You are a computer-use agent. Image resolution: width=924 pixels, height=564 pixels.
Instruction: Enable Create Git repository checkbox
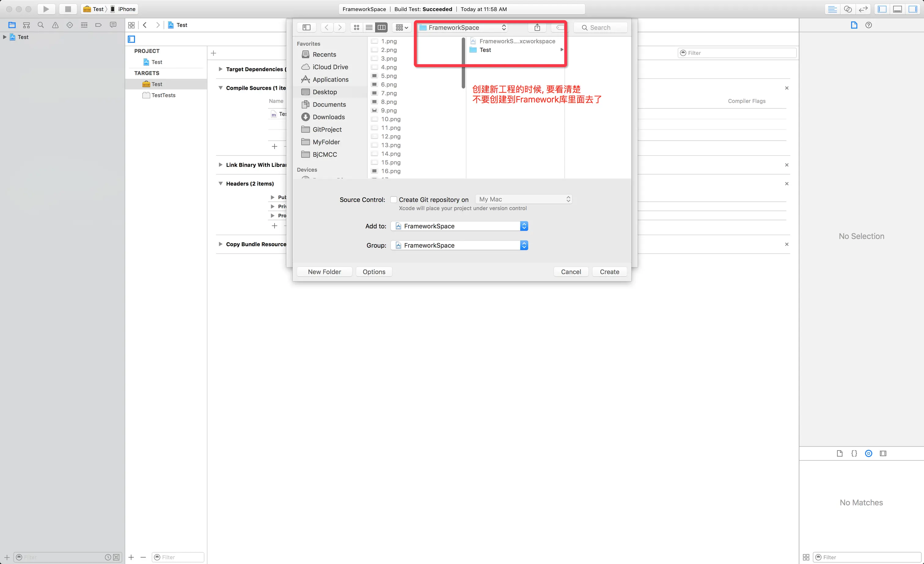(393, 199)
